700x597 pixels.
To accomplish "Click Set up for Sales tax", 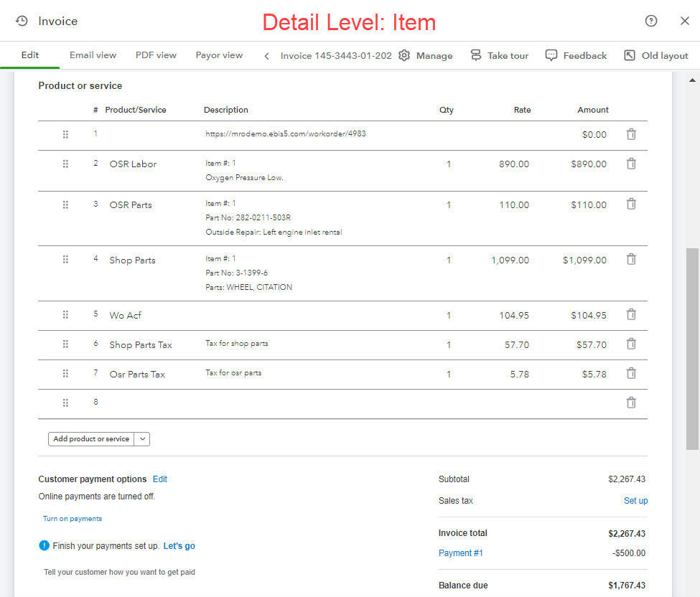I will 635,500.
